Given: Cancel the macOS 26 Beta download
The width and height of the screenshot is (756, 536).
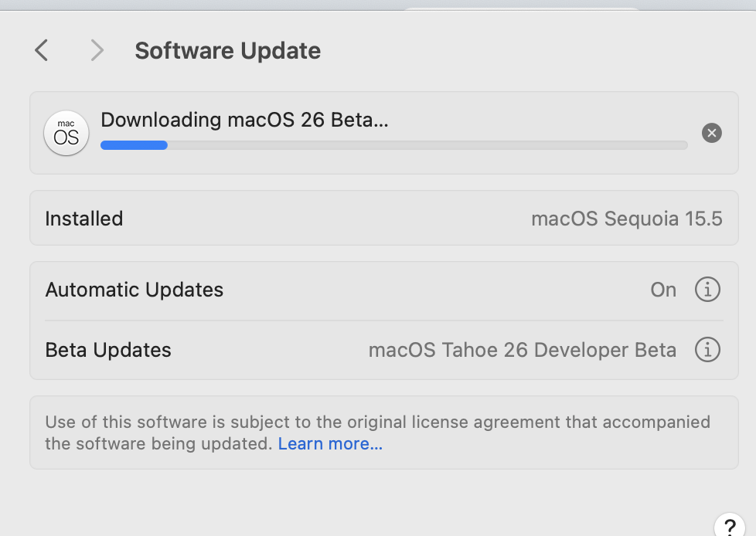Looking at the screenshot, I should pos(711,133).
